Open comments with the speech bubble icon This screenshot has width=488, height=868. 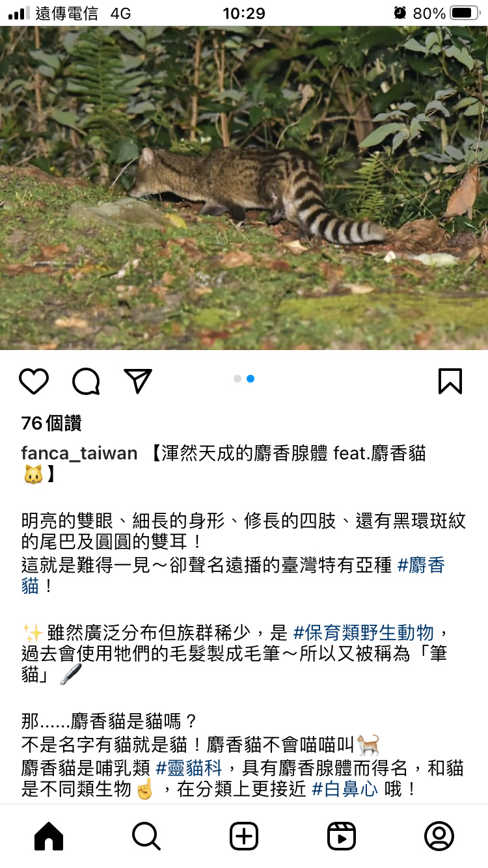pyautogui.click(x=86, y=381)
